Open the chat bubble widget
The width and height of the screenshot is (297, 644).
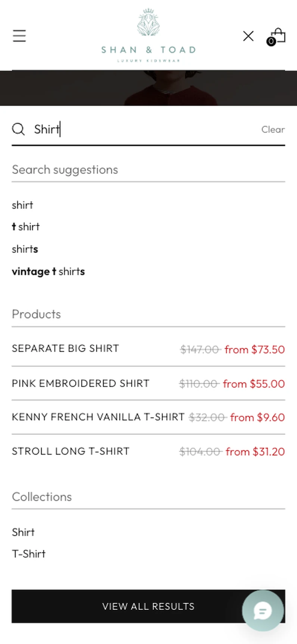point(263,610)
